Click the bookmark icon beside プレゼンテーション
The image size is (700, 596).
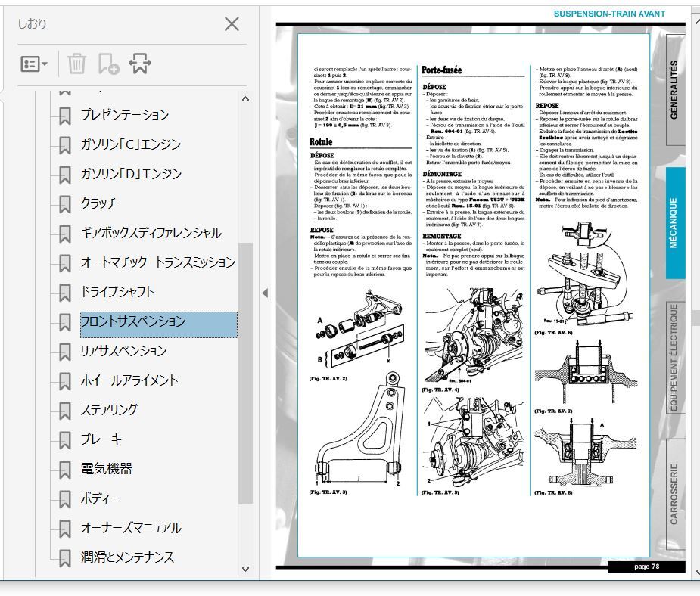65,116
